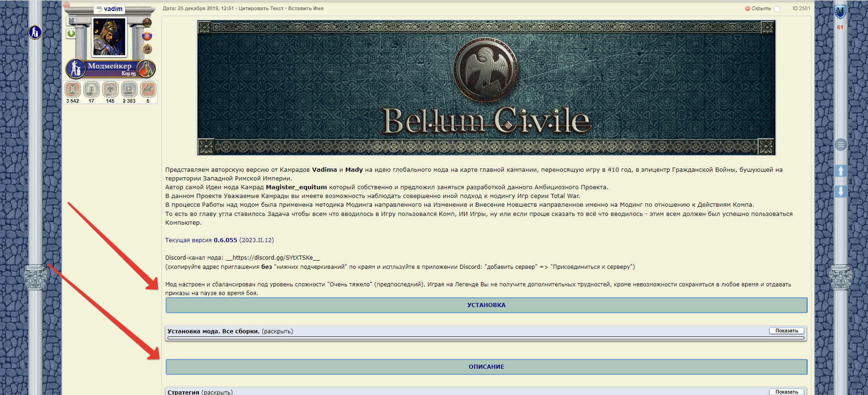The width and height of the screenshot is (868, 395).
Task: Click the Russian flag medal icon
Action: click(147, 36)
